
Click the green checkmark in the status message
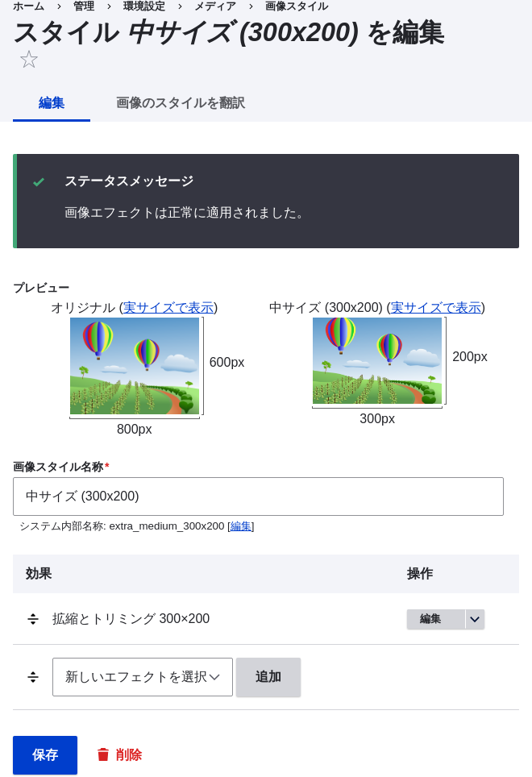[39, 182]
